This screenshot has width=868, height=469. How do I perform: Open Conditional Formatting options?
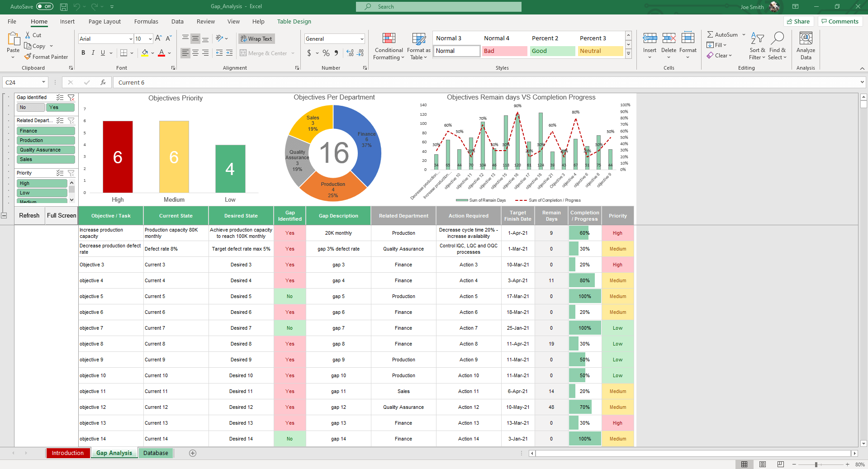tap(388, 46)
